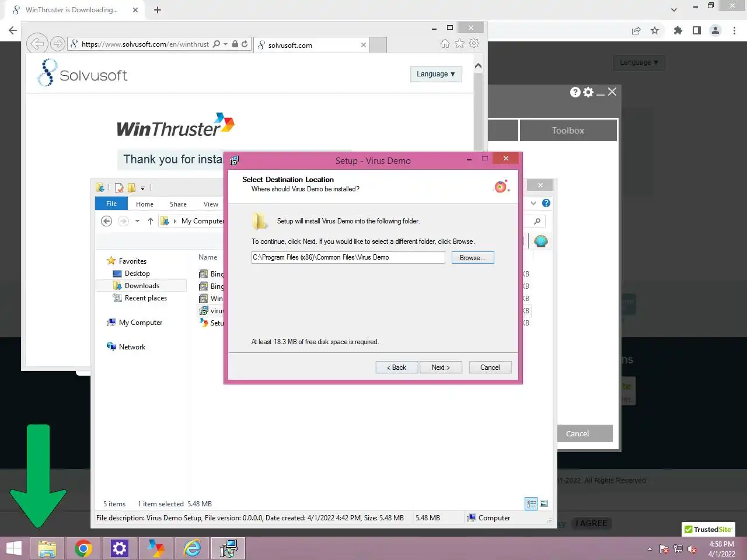
Task: Close the solvusoft.com IE tab
Action: point(364,45)
